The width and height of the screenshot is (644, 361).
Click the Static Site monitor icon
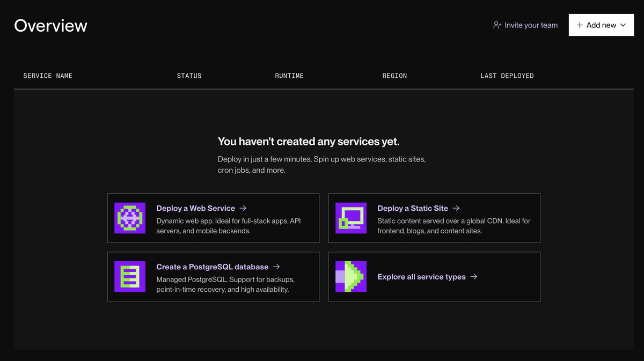point(351,218)
